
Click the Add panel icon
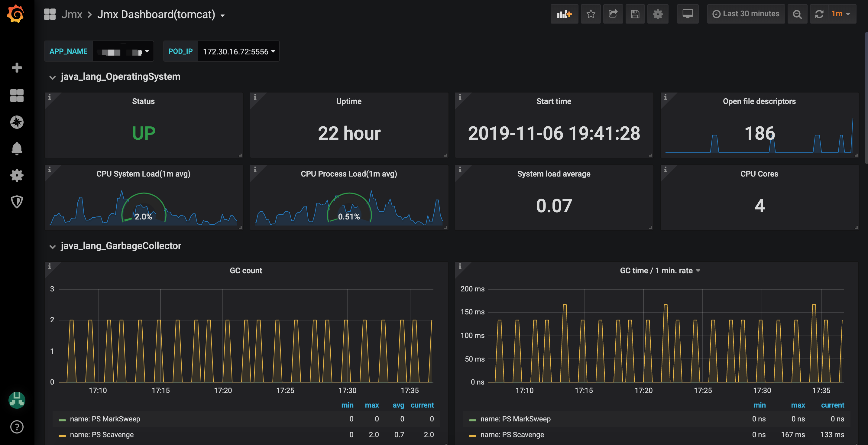[x=564, y=14]
